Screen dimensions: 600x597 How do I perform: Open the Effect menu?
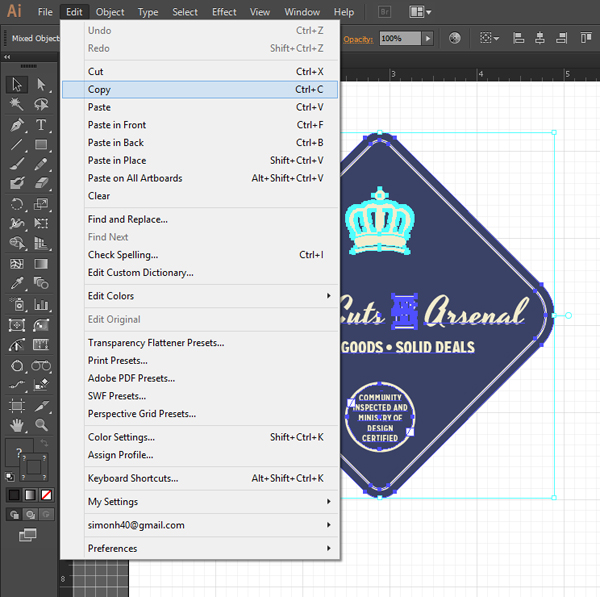pos(224,12)
